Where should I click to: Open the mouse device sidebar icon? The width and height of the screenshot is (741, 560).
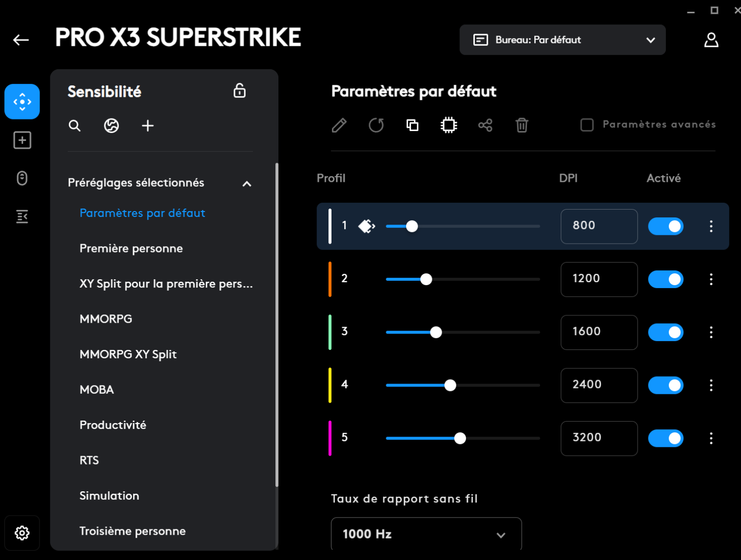pyautogui.click(x=22, y=178)
